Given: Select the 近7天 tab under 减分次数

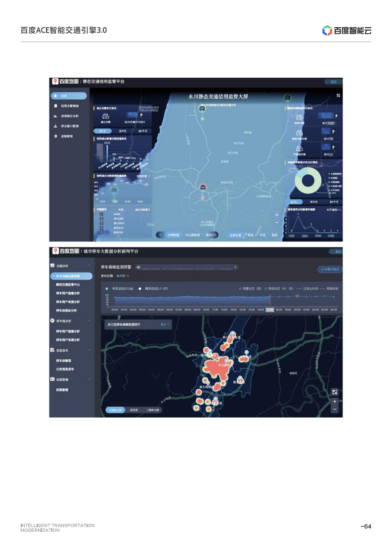Looking at the screenshot, I should (x=103, y=131).
